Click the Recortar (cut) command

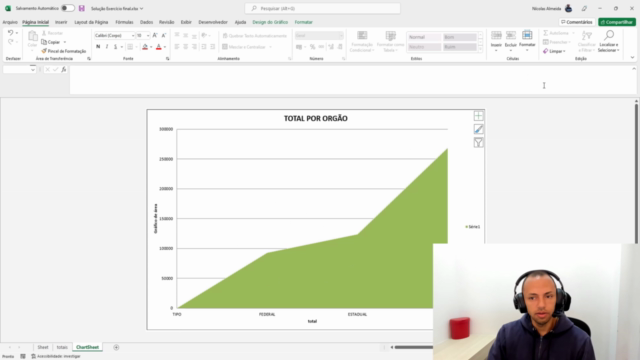[x=52, y=33]
